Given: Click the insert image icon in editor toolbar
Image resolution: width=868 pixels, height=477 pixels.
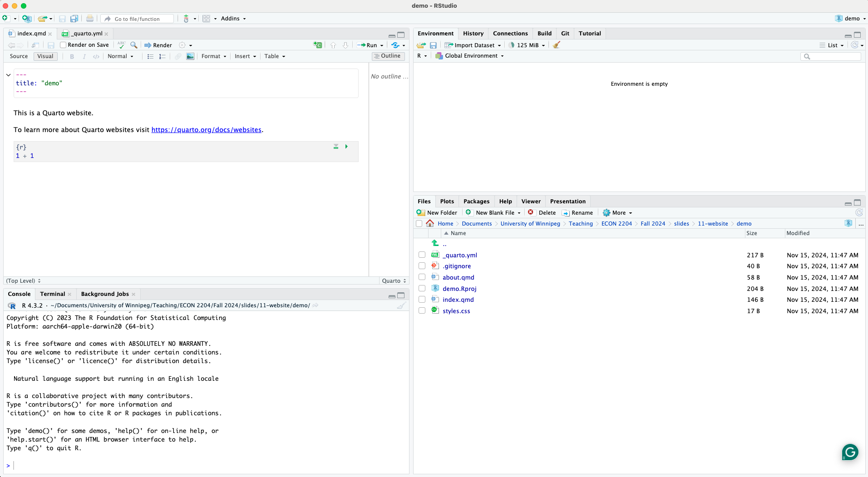Looking at the screenshot, I should pyautogui.click(x=190, y=56).
